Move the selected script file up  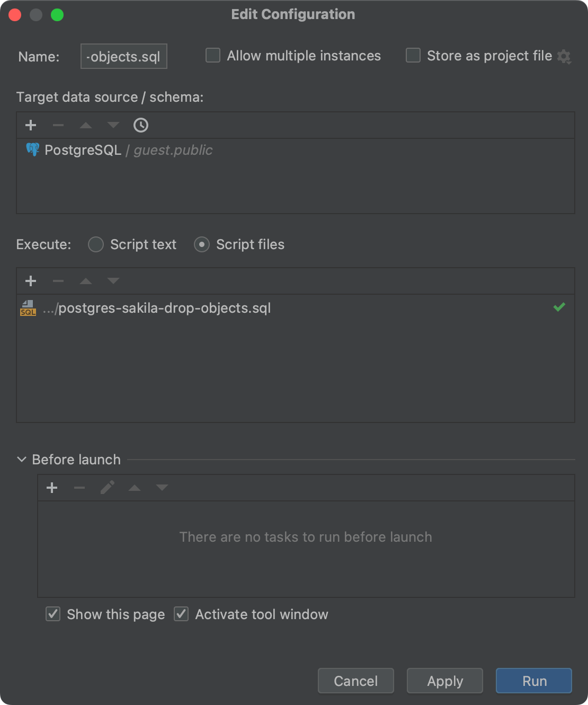tap(86, 281)
